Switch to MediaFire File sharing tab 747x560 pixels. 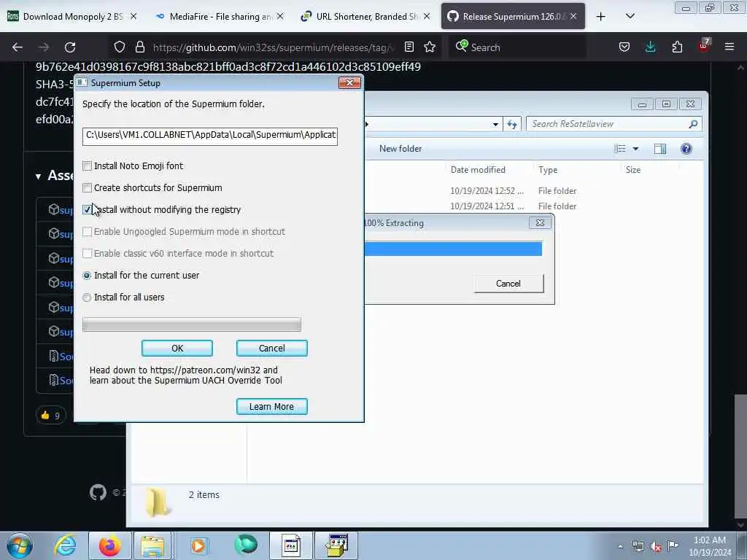[x=219, y=16]
